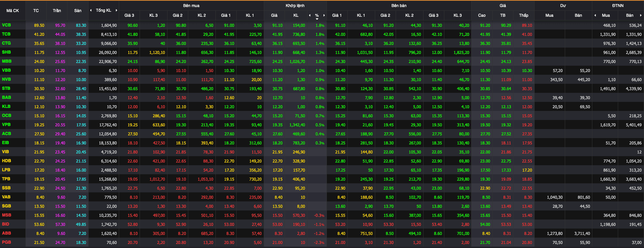Open stock symbol EIB

5,143
